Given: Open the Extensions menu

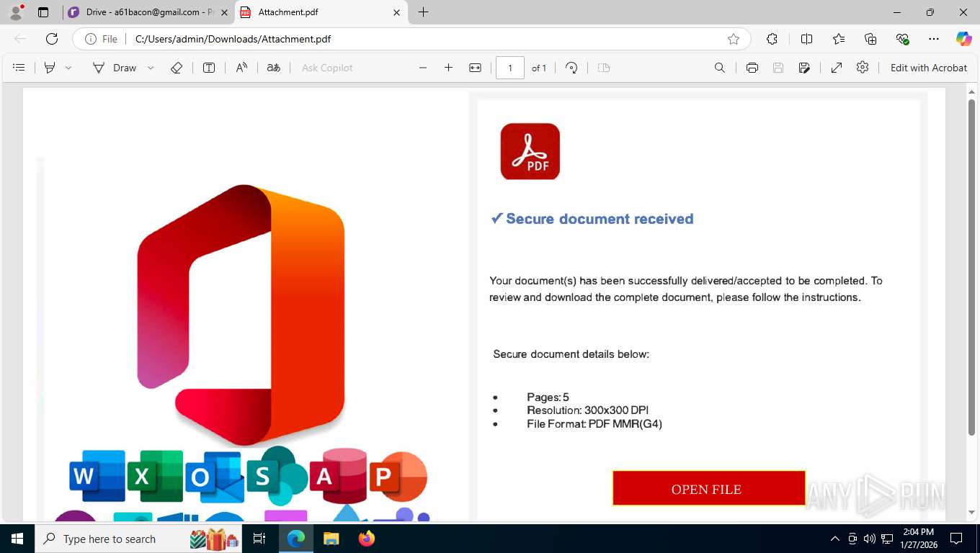Looking at the screenshot, I should click(772, 39).
